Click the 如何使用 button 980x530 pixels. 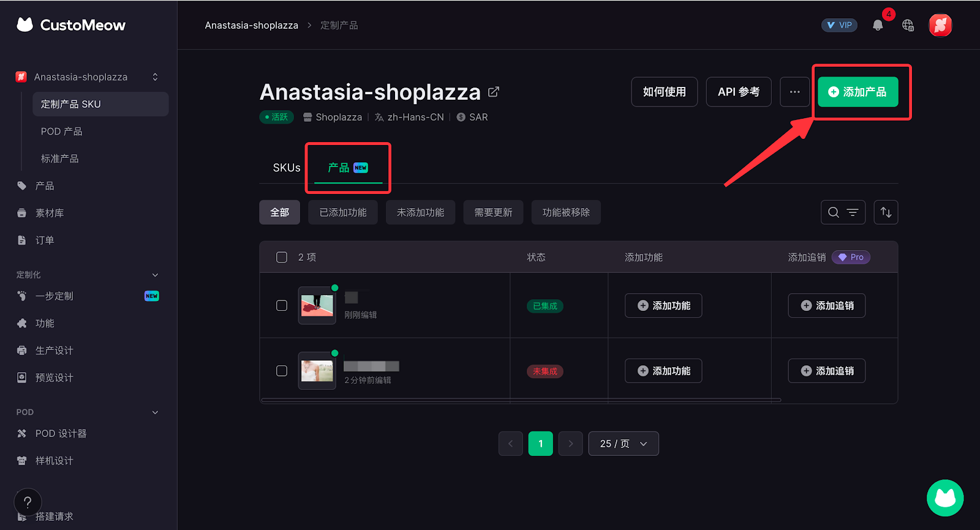664,92
